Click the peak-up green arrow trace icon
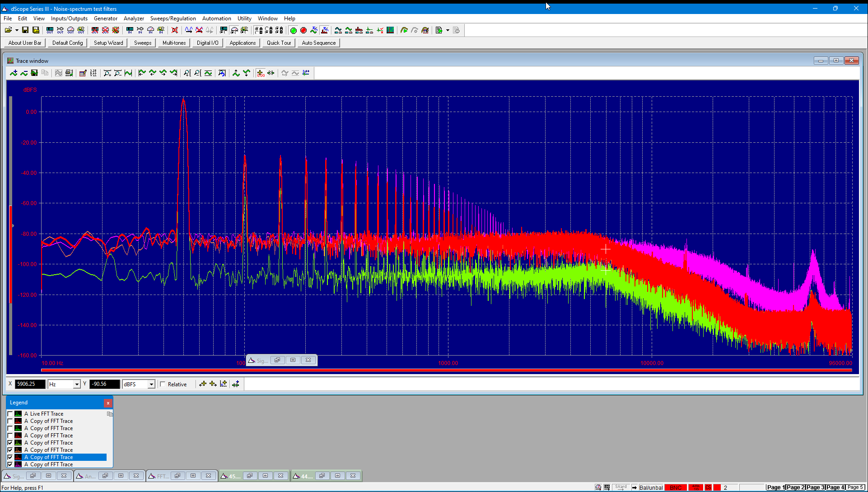Image resolution: width=868 pixels, height=492 pixels. pos(236,73)
